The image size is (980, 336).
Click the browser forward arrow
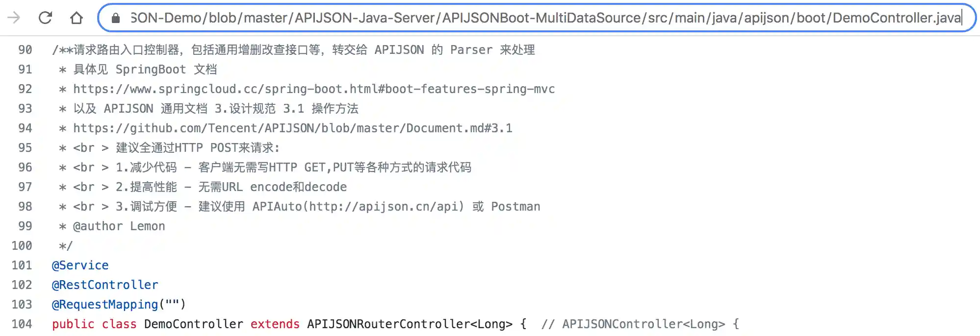[x=14, y=18]
